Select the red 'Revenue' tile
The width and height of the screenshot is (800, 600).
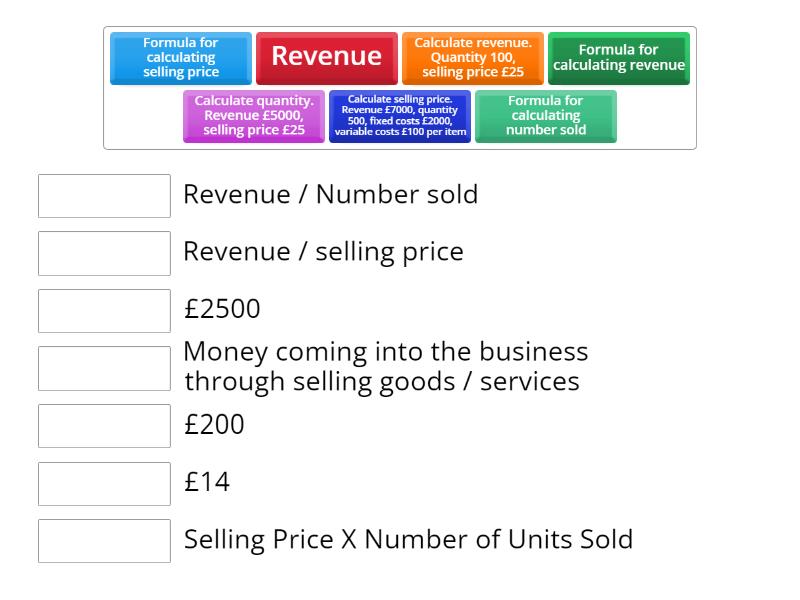point(327,57)
